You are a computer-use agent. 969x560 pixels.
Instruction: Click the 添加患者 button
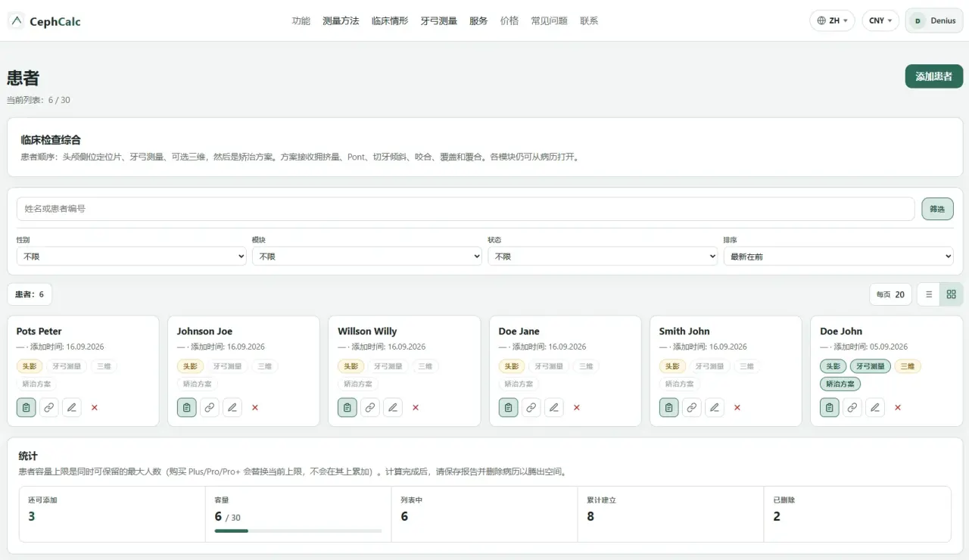point(934,76)
